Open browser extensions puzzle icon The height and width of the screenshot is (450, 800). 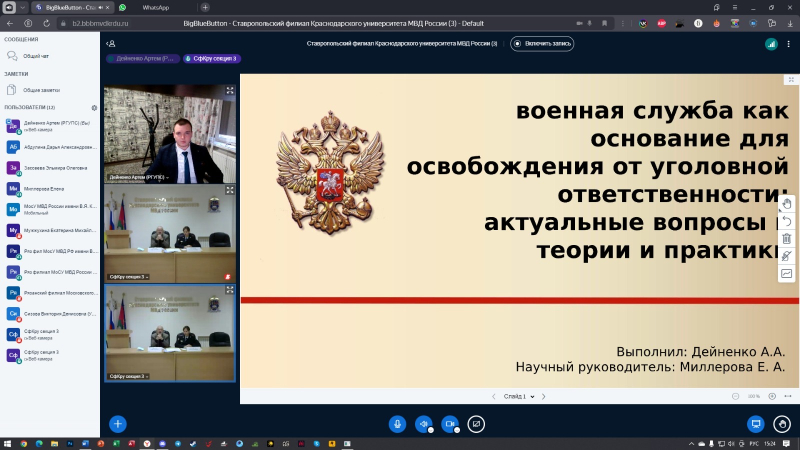pyautogui.click(x=771, y=23)
